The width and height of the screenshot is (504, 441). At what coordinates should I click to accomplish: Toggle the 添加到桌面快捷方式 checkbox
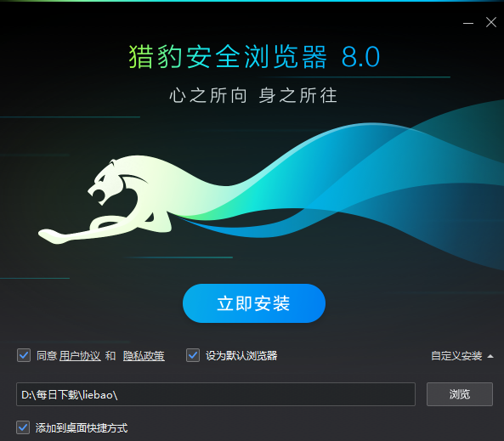(23, 427)
